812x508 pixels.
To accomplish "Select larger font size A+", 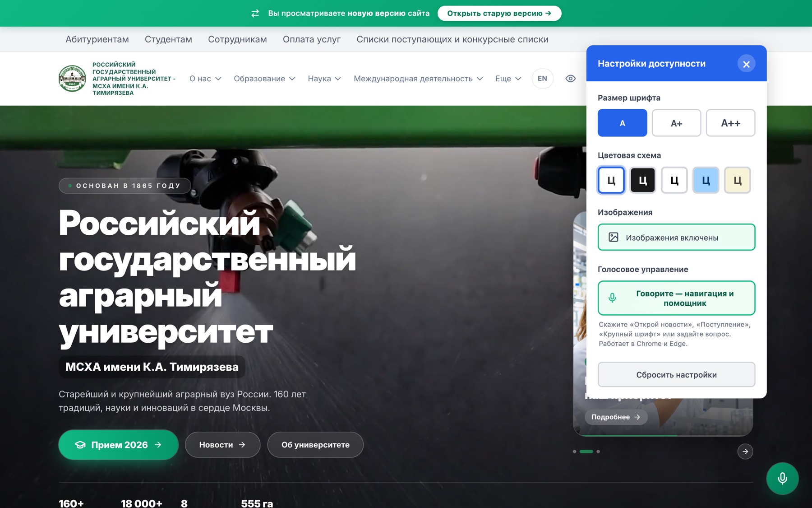I will click(676, 123).
